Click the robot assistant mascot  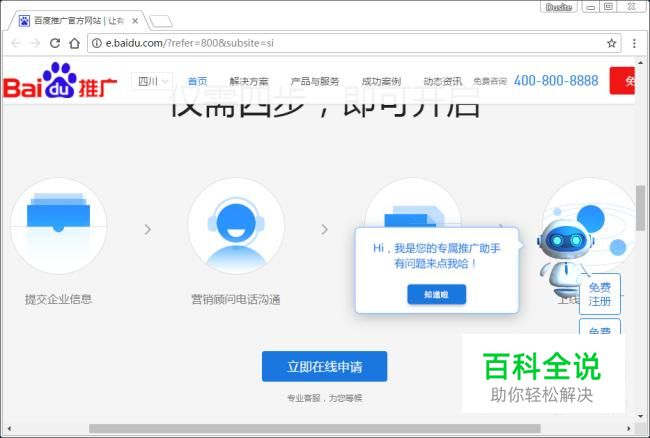tap(566, 256)
